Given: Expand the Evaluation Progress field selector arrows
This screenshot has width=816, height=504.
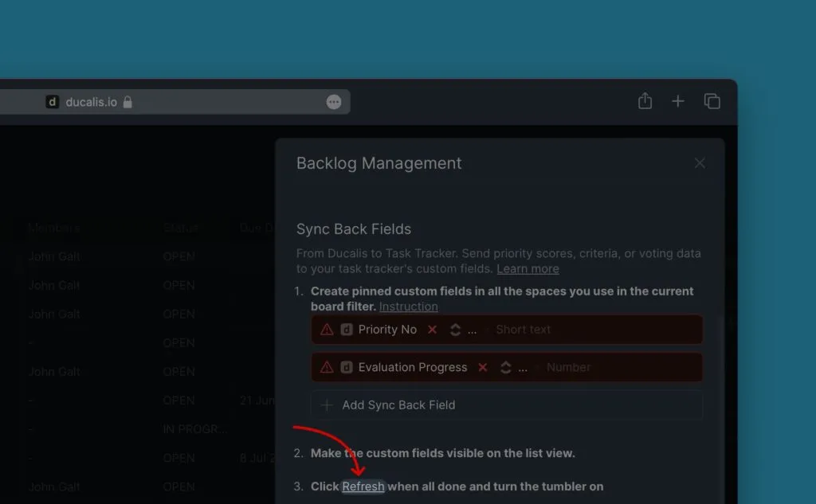Looking at the screenshot, I should click(506, 367).
